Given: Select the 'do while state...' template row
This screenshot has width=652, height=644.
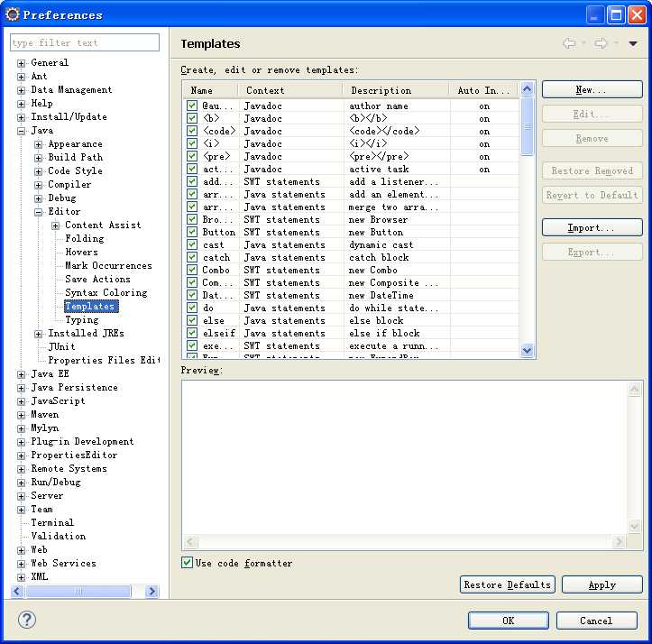Looking at the screenshot, I should click(x=352, y=308).
